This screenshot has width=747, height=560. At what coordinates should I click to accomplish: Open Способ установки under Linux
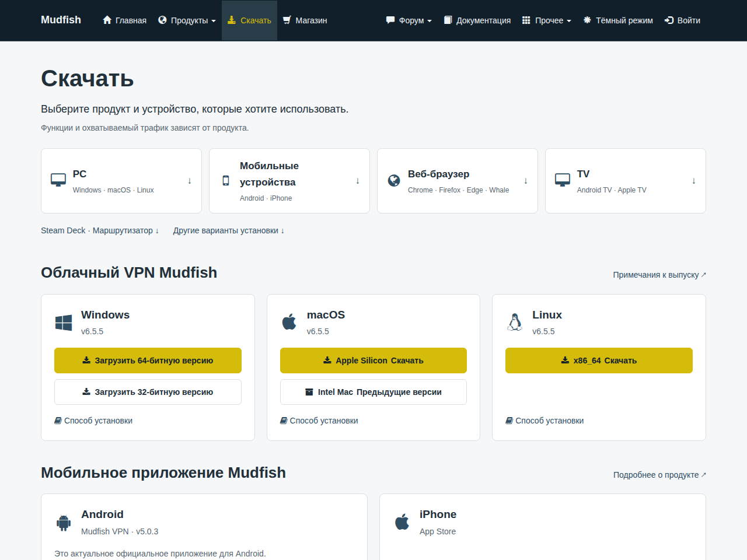(544, 421)
